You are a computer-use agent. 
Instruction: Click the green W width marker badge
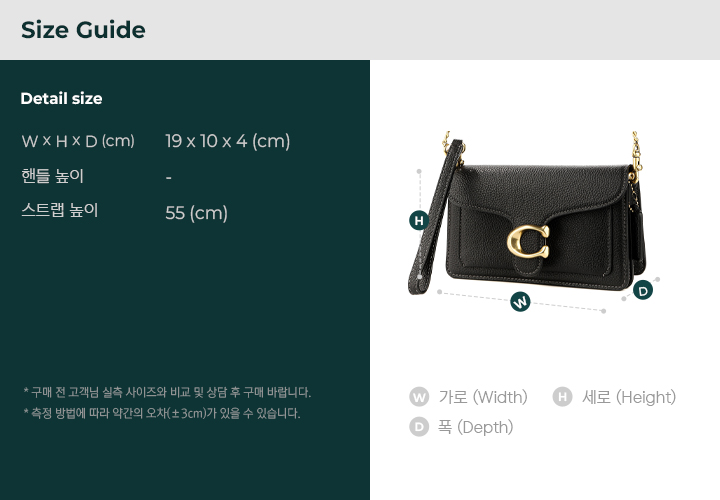click(x=520, y=302)
